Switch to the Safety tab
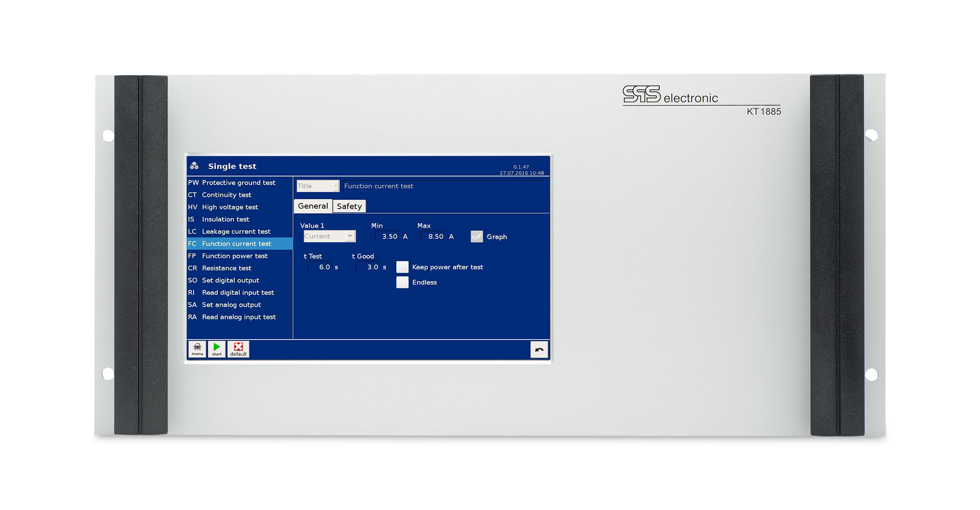The height and width of the screenshot is (510, 980). point(349,206)
